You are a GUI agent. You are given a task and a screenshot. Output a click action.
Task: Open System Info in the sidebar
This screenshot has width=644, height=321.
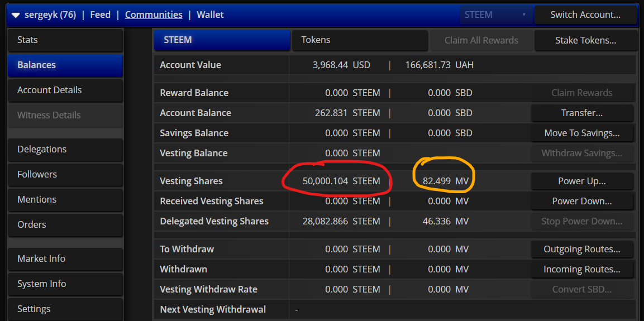[x=65, y=284]
